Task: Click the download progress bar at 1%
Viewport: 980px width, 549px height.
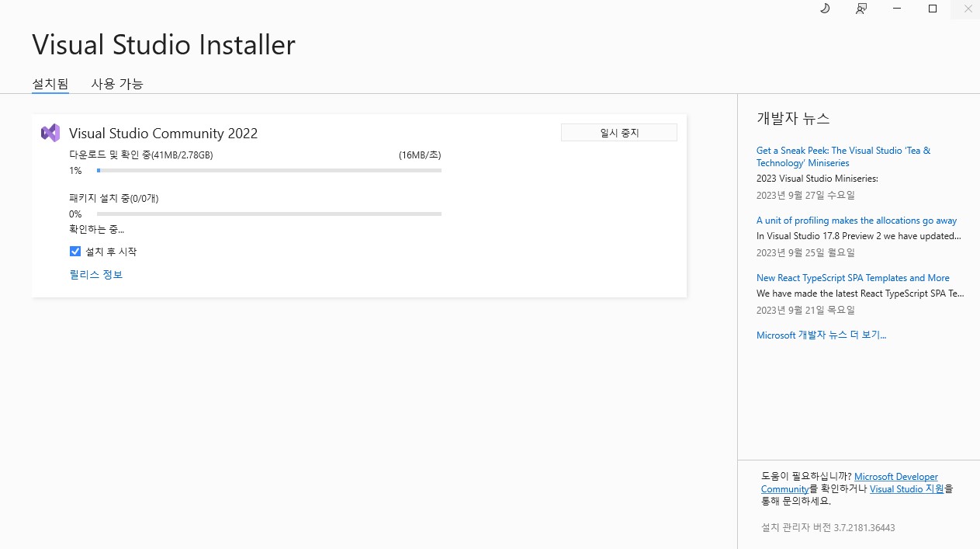Action: tap(269, 170)
